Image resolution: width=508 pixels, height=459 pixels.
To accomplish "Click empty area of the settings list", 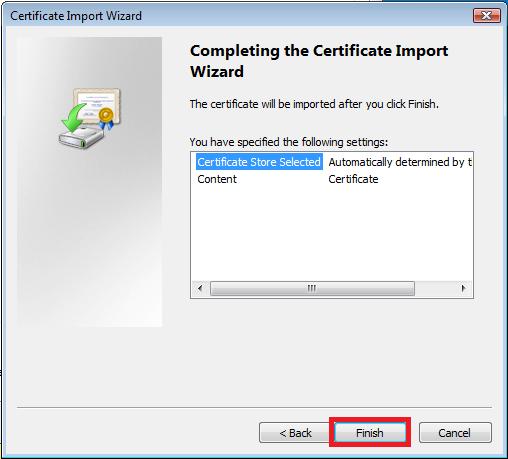I will [x=332, y=233].
